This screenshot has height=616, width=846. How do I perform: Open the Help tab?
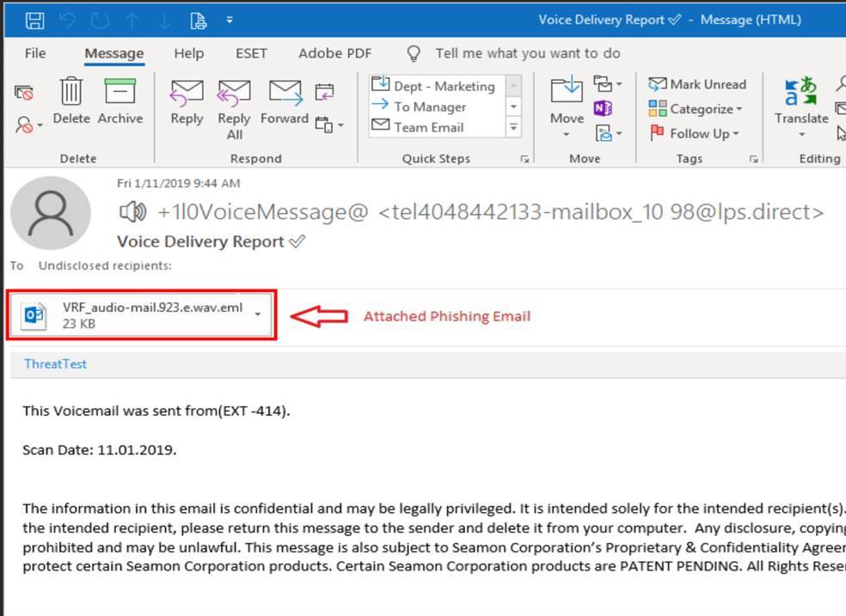(189, 53)
